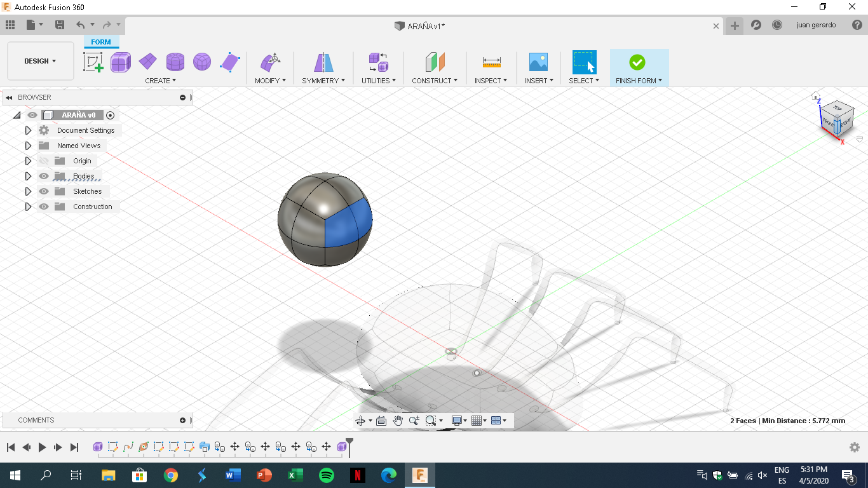Expand the Document Settings tree item
This screenshot has height=488, width=868.
tap(28, 130)
